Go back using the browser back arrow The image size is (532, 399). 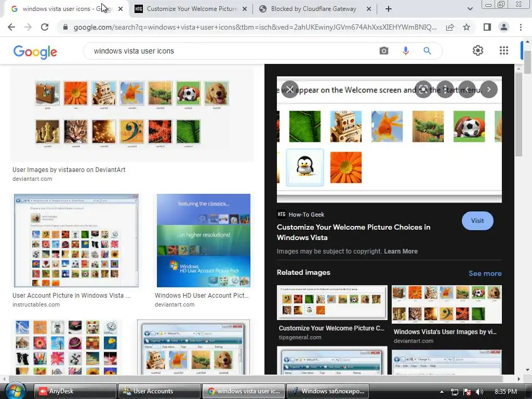11,27
